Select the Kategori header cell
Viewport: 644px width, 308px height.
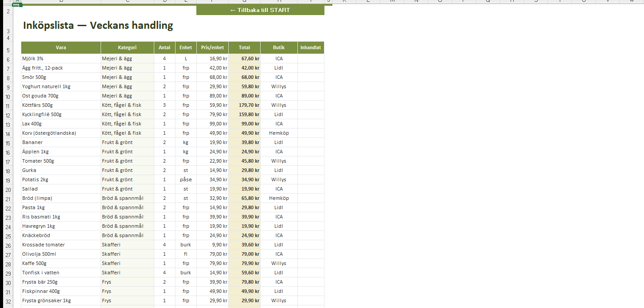[x=127, y=47]
